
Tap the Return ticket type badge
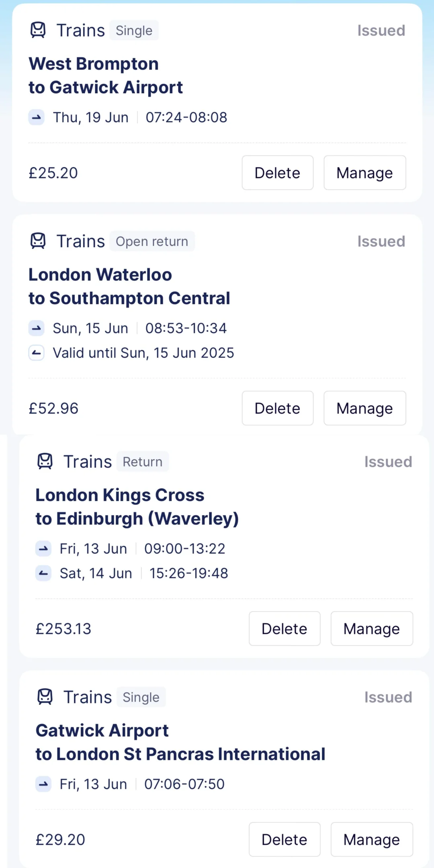(x=142, y=461)
